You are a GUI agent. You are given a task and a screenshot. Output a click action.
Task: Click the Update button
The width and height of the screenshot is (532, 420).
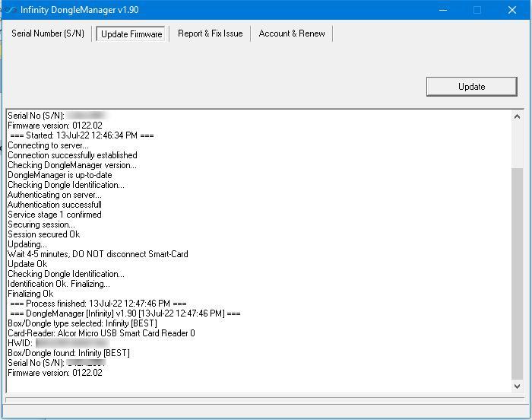click(x=472, y=87)
